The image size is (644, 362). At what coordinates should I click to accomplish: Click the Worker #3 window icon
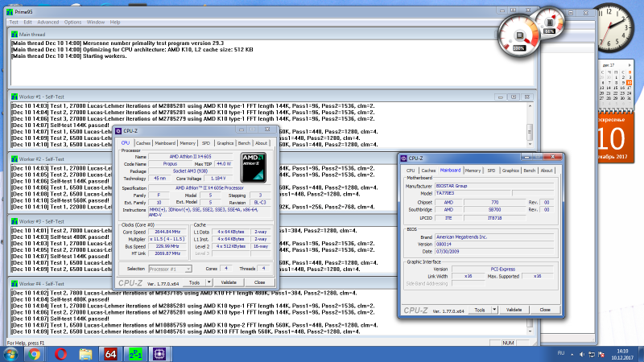point(14,222)
